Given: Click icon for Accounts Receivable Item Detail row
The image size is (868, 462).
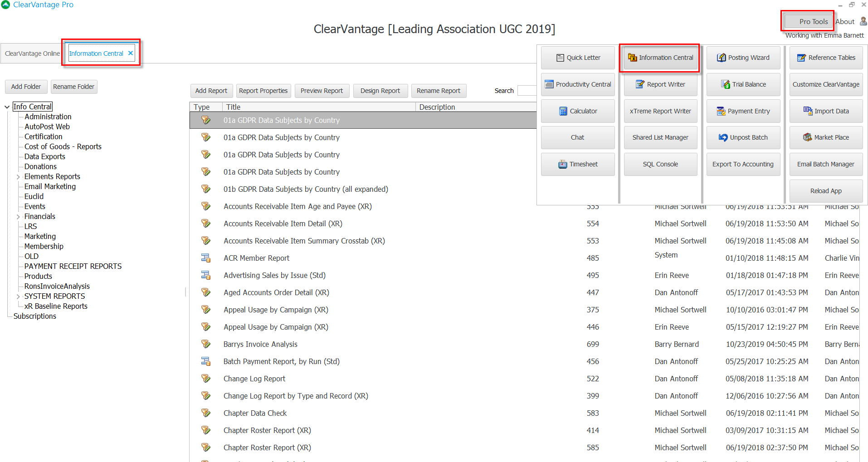Looking at the screenshot, I should tap(206, 224).
